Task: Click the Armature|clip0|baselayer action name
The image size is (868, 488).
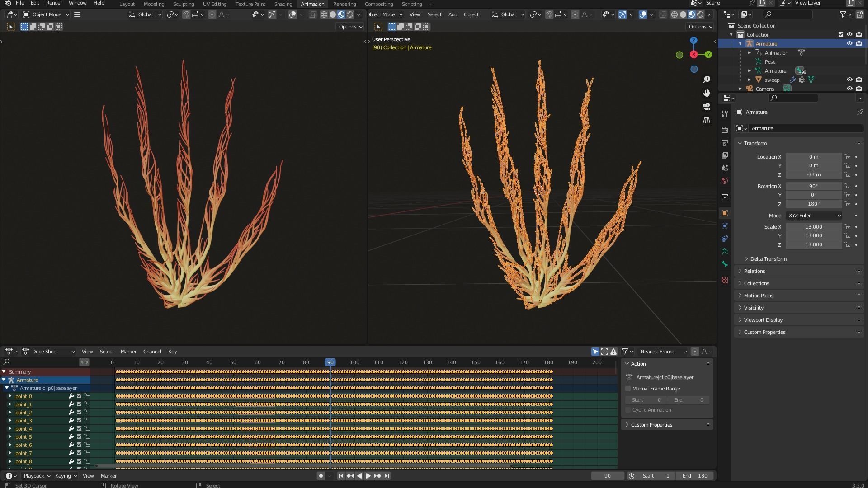Action: coord(665,377)
